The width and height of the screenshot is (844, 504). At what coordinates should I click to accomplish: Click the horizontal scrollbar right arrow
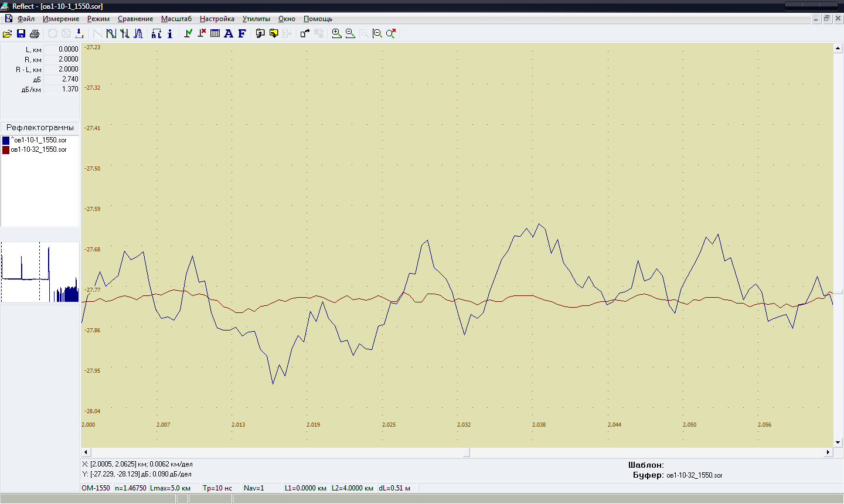click(828, 452)
